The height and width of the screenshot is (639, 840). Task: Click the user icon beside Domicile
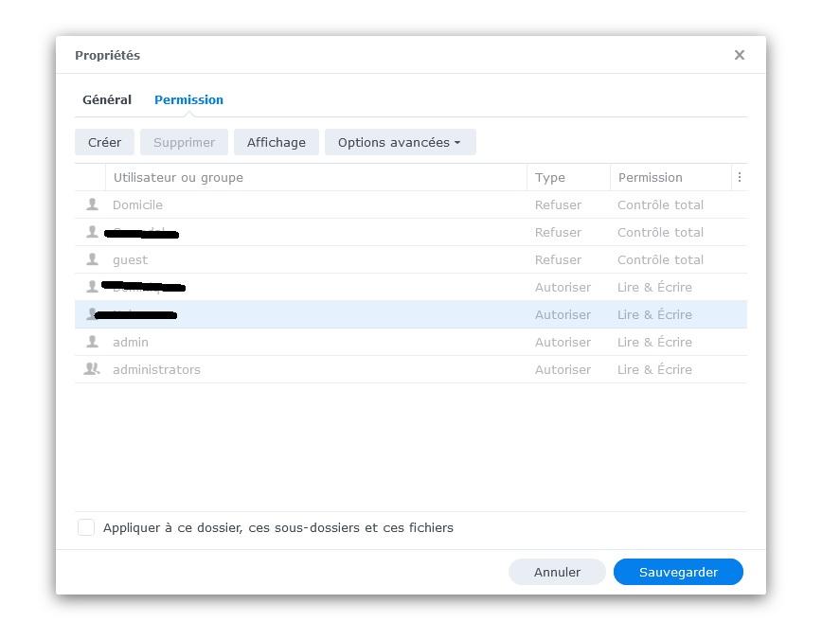coord(92,204)
